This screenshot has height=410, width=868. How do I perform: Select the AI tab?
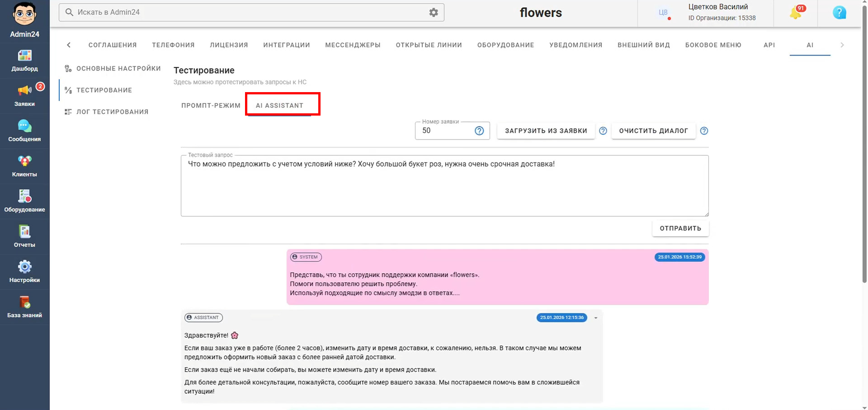[x=810, y=45]
